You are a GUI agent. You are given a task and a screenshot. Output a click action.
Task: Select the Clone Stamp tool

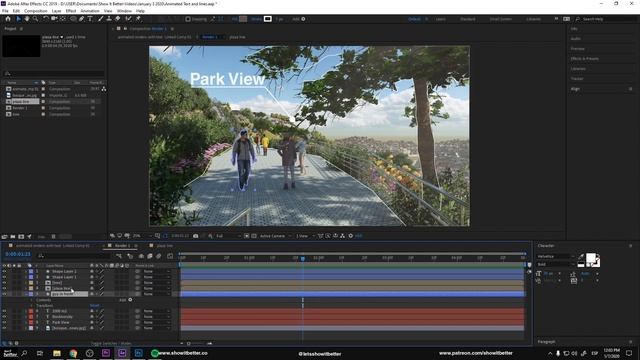(109, 19)
